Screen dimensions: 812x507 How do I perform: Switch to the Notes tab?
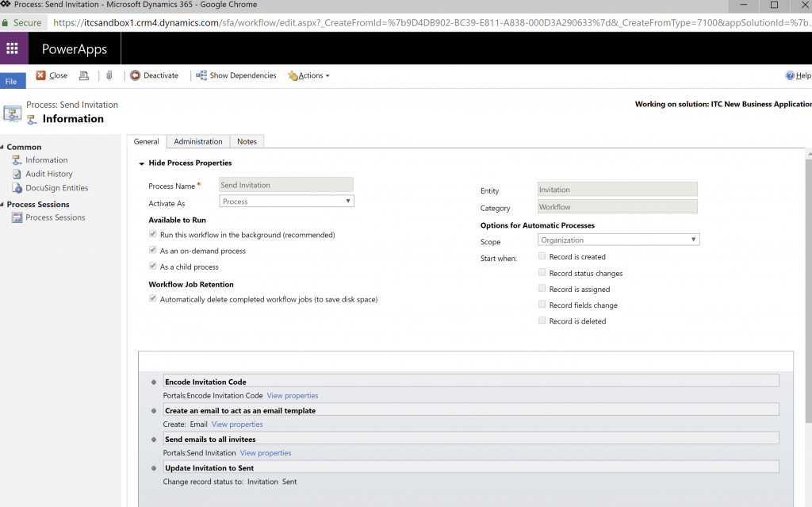247,141
